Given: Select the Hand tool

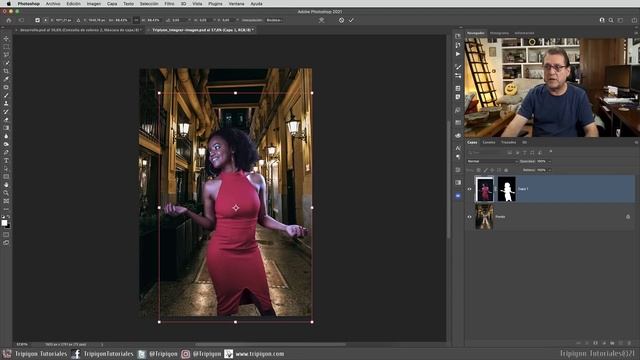Looking at the screenshot, I should point(6,185).
